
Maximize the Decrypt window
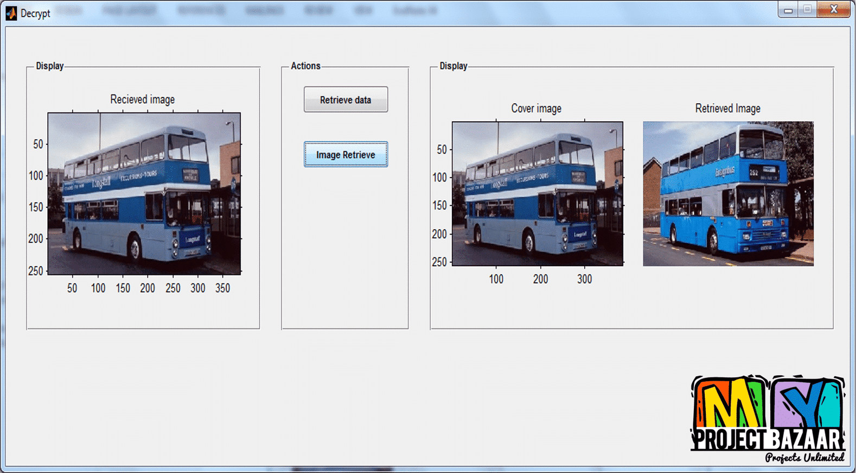point(807,10)
